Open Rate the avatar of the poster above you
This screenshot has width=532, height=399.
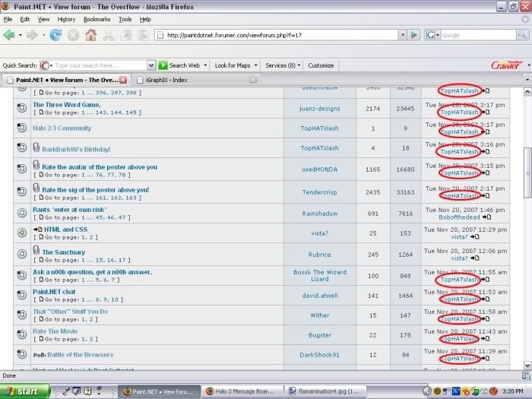(100, 167)
